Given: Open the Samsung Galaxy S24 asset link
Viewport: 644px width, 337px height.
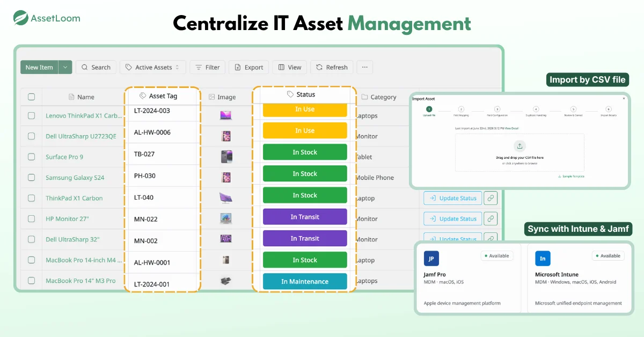Looking at the screenshot, I should click(75, 178).
